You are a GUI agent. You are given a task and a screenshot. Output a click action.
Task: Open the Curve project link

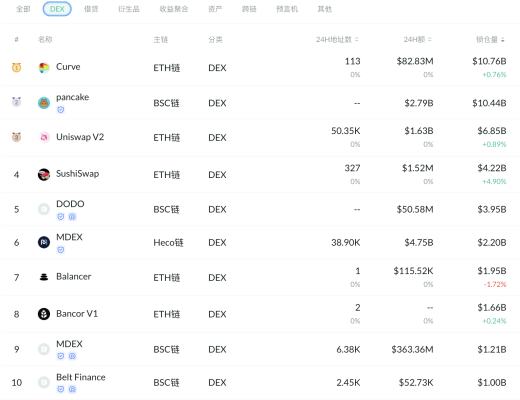68,67
